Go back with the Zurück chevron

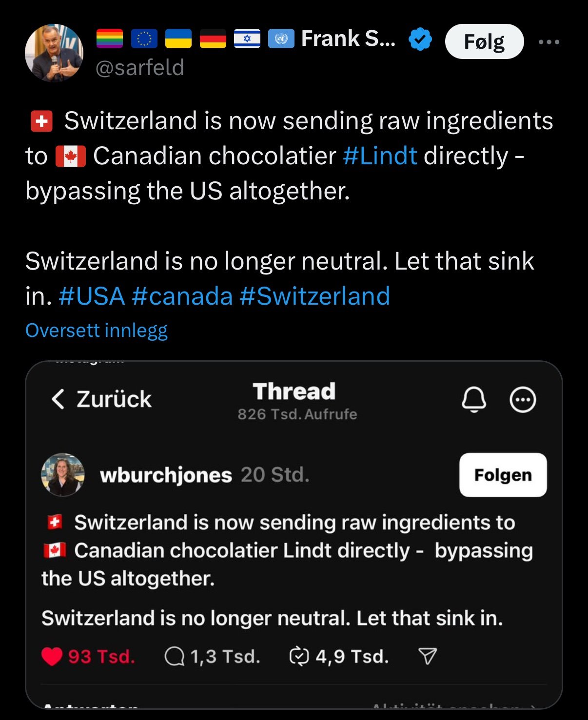58,399
